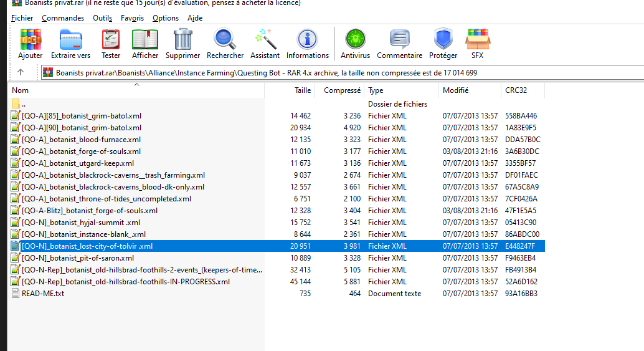Open the Fichier menu

pyautogui.click(x=22, y=18)
